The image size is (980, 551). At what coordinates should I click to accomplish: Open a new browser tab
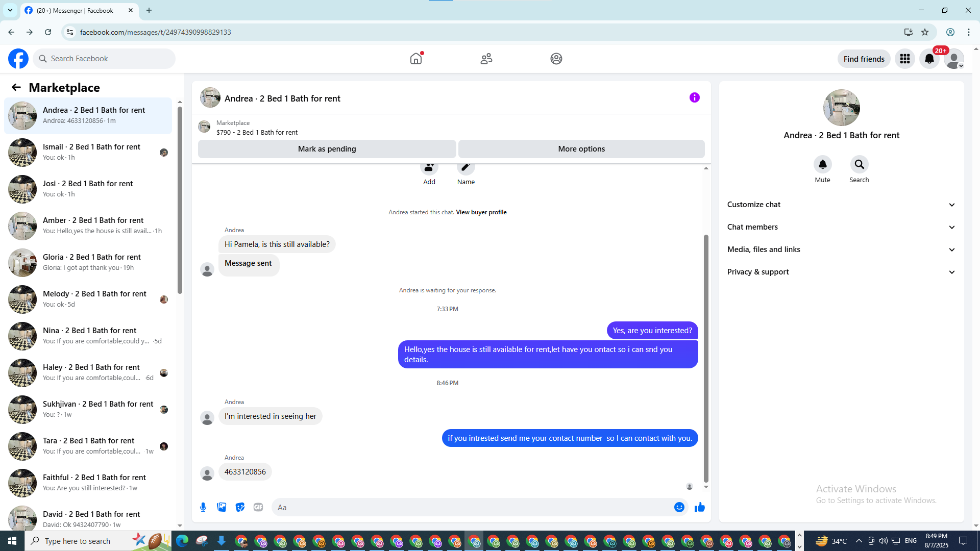point(149,10)
